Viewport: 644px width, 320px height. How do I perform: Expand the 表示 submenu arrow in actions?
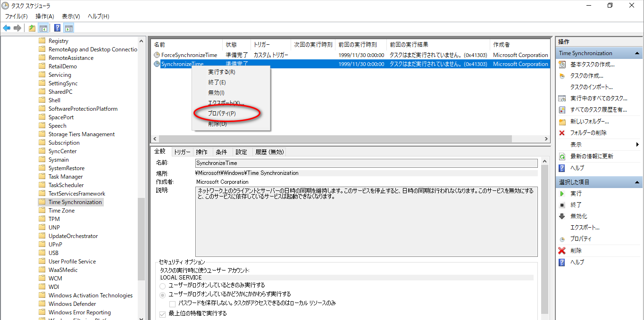(x=637, y=145)
